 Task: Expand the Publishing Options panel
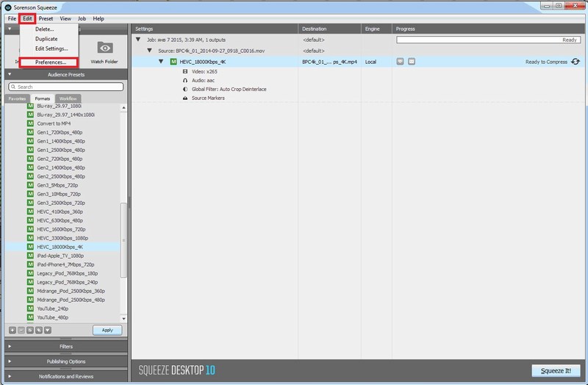tap(10, 361)
